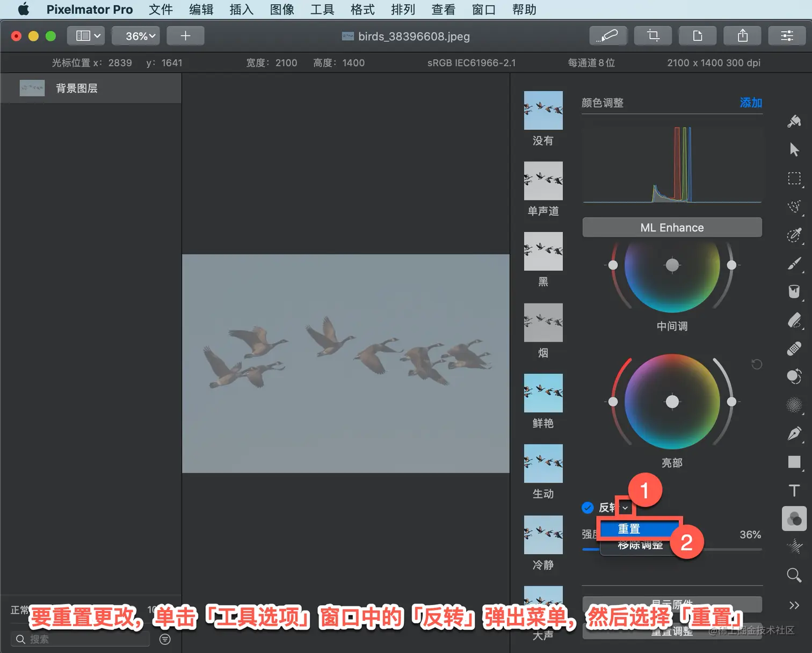Expand more tools with double chevron

(794, 605)
